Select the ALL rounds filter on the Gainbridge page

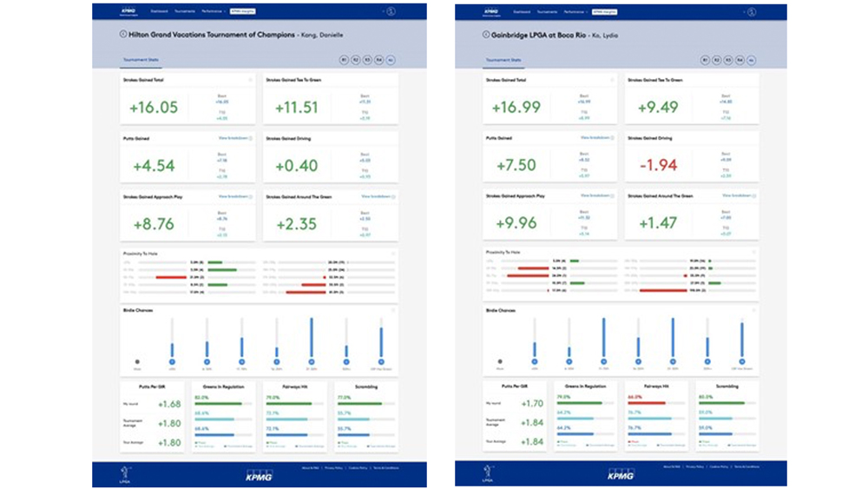point(751,60)
